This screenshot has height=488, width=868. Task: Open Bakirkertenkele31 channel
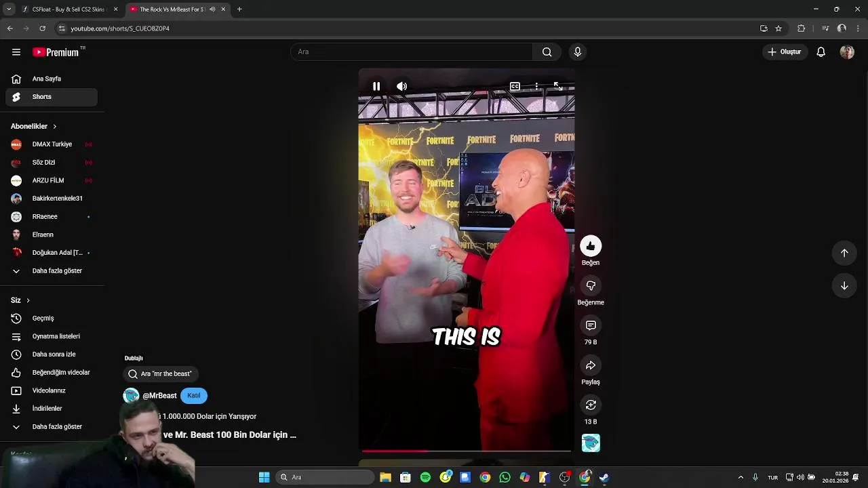[52, 199]
